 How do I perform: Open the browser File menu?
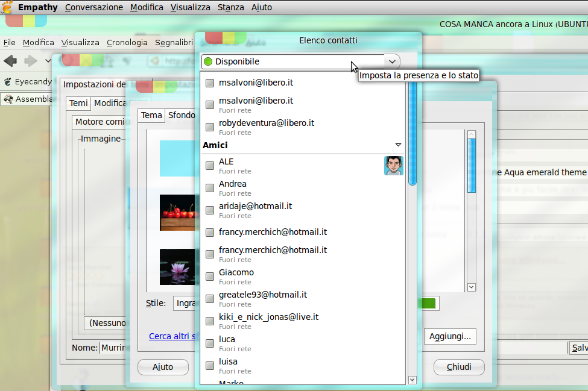[10, 43]
